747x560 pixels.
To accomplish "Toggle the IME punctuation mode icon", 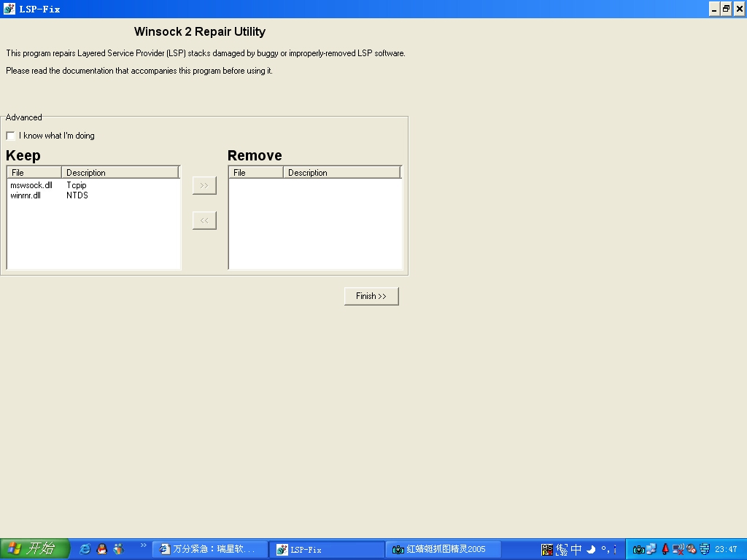I will coord(605,550).
